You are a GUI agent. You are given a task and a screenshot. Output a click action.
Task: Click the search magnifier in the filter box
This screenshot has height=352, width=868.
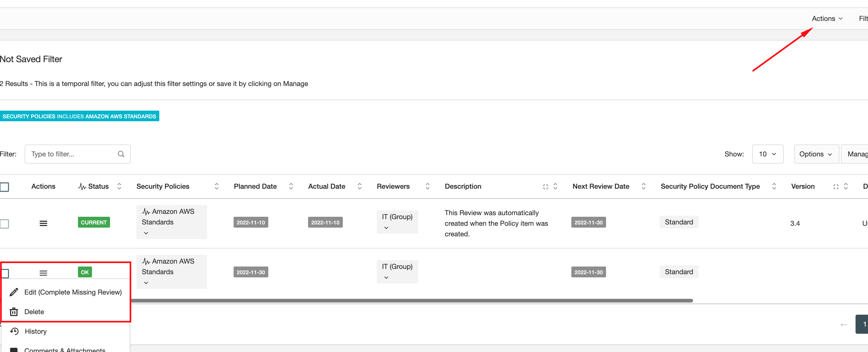coord(121,154)
